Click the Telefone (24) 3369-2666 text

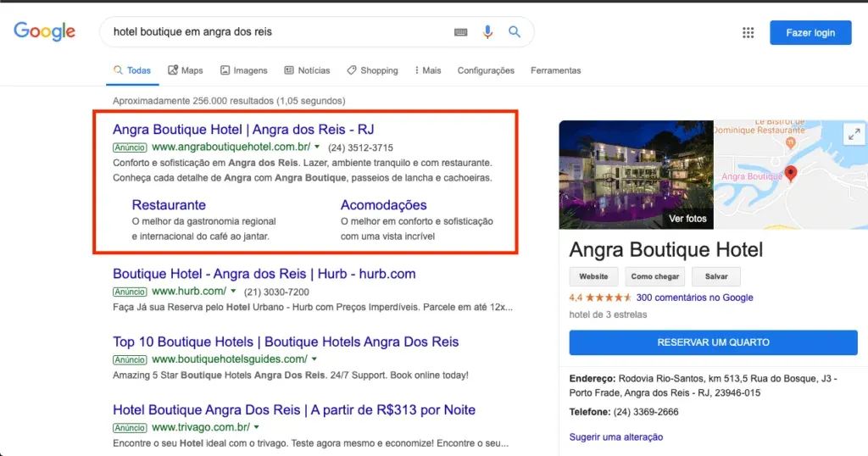623,412
